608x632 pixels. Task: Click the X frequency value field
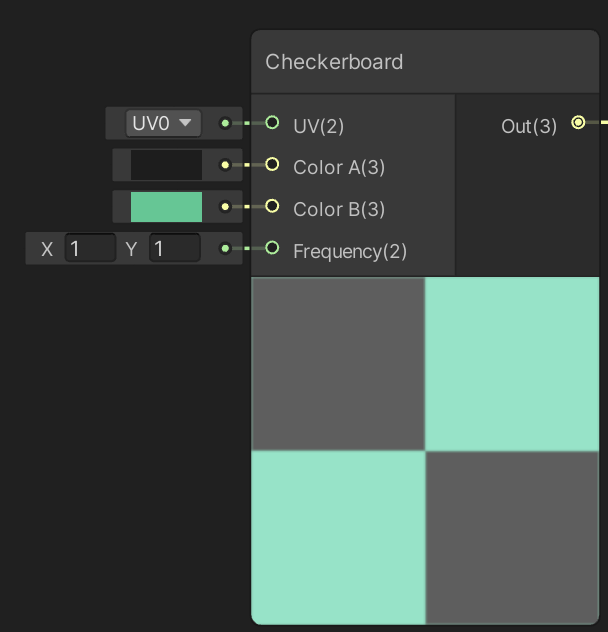click(x=90, y=249)
